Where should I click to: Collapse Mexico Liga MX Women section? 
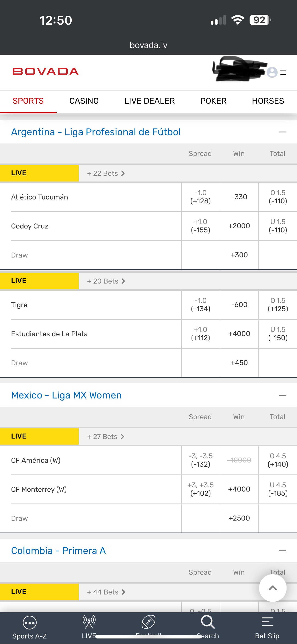[282, 395]
